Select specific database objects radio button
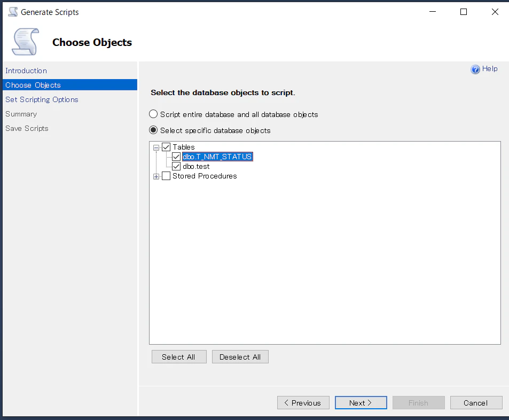The height and width of the screenshot is (420, 509). click(153, 130)
